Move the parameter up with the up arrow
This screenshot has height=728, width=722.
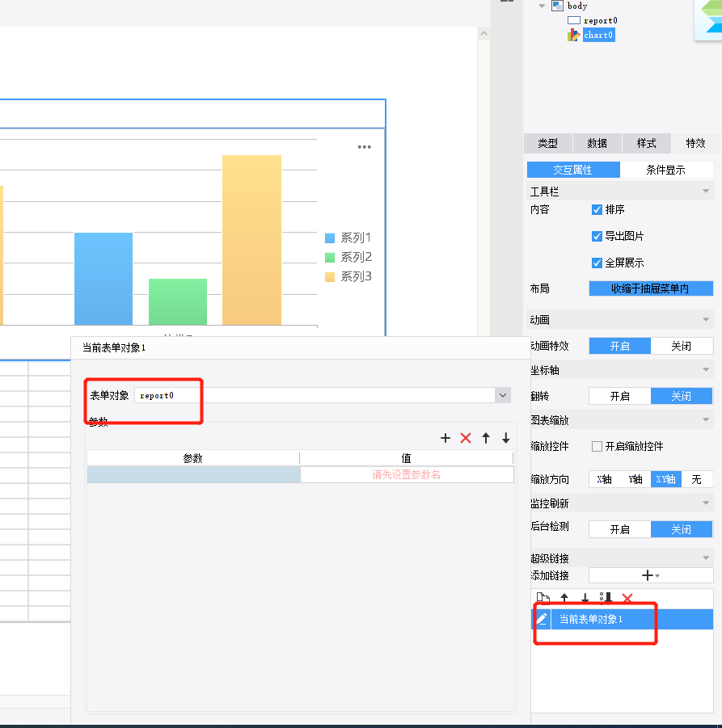tap(486, 438)
